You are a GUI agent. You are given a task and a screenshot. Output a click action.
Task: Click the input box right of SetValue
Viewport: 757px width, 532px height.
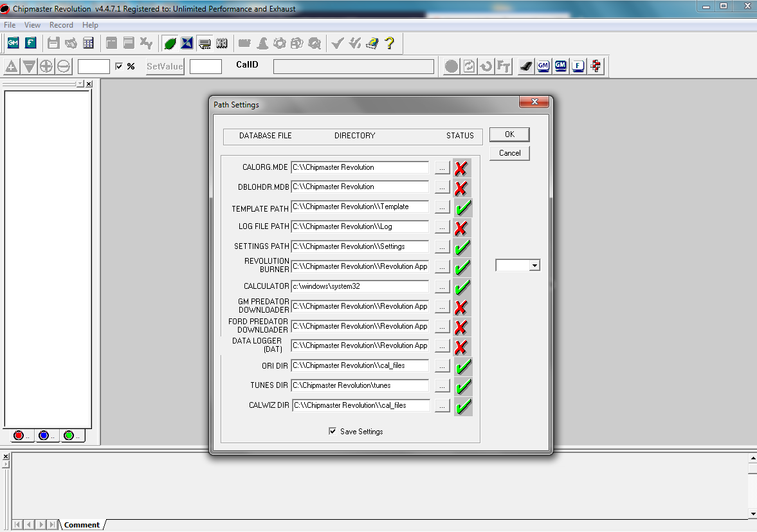tap(206, 67)
